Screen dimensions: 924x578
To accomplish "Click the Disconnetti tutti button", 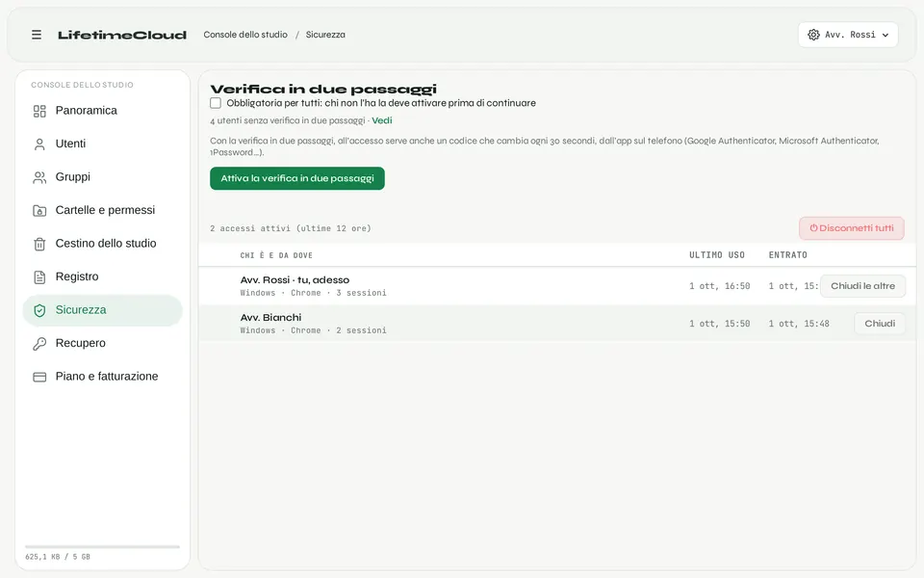I will [x=852, y=228].
